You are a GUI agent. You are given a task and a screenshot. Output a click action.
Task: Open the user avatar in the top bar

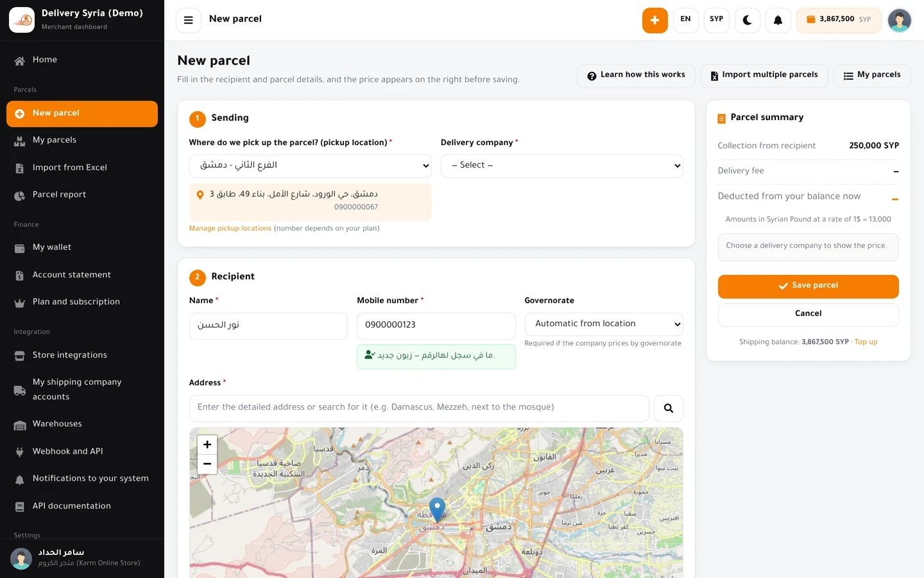point(899,20)
